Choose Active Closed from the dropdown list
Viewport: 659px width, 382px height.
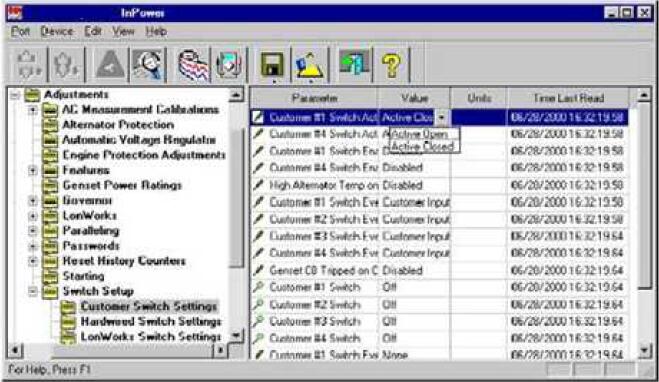423,146
